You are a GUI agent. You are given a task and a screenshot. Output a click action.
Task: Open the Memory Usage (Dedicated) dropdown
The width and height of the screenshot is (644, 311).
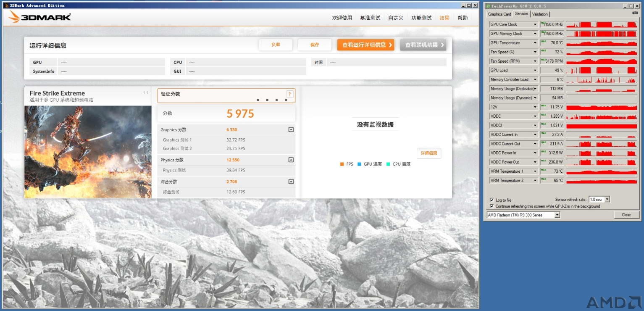(x=535, y=89)
